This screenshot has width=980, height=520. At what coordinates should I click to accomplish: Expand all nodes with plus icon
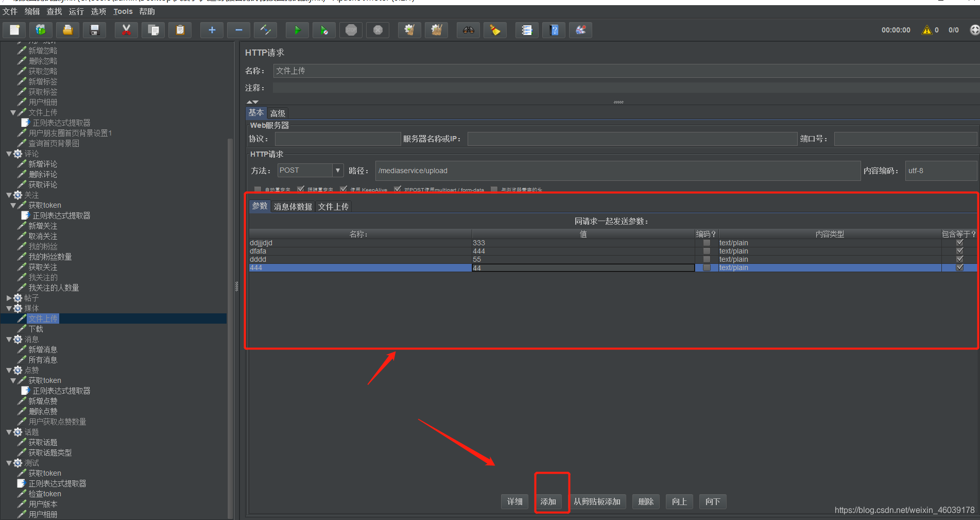click(x=212, y=30)
